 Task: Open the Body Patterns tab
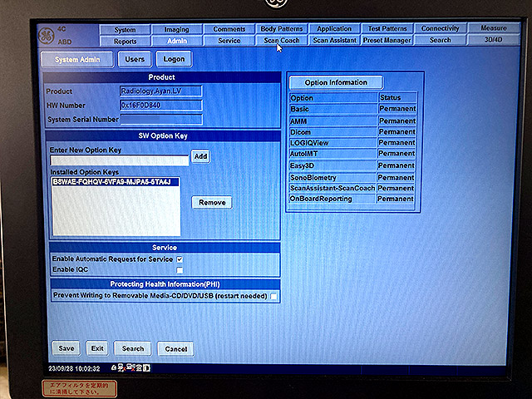[x=282, y=29]
